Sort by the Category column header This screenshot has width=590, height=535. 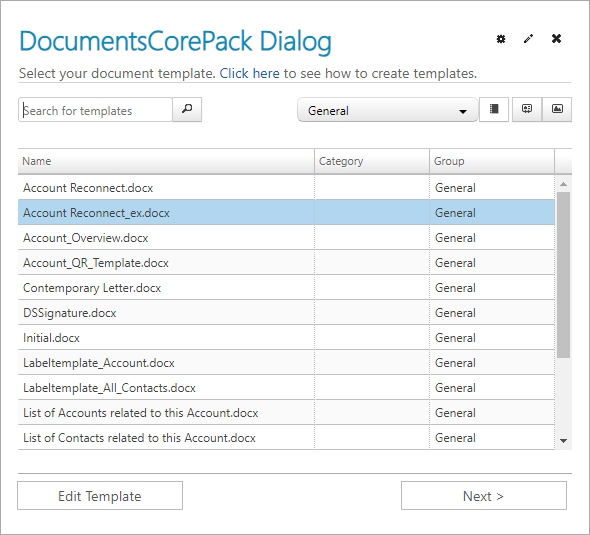(372, 161)
